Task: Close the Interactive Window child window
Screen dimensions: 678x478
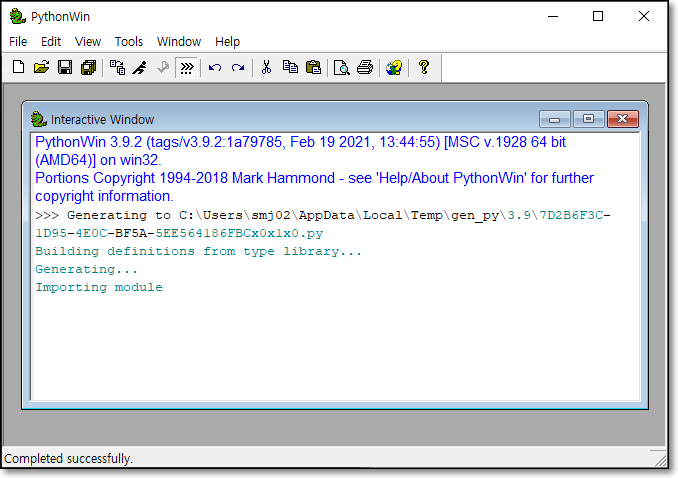Action: (623, 119)
